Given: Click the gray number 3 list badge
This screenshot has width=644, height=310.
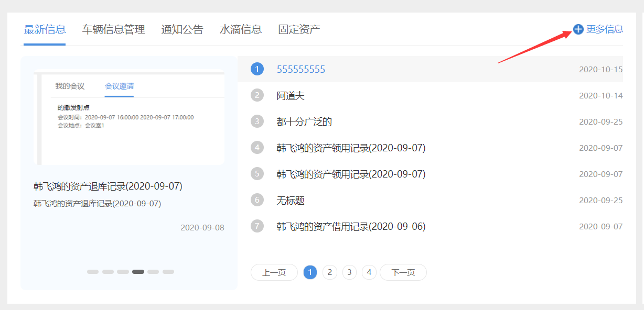Looking at the screenshot, I should (x=257, y=121).
